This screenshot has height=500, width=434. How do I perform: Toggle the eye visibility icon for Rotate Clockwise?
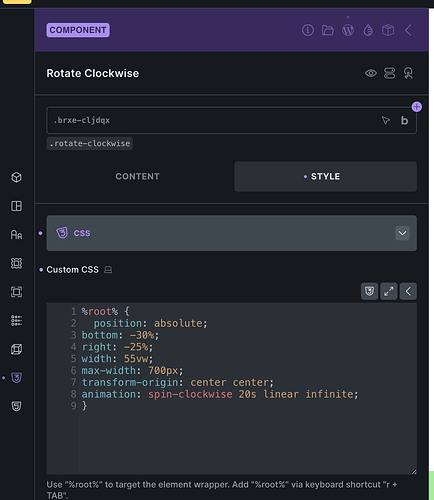(371, 73)
